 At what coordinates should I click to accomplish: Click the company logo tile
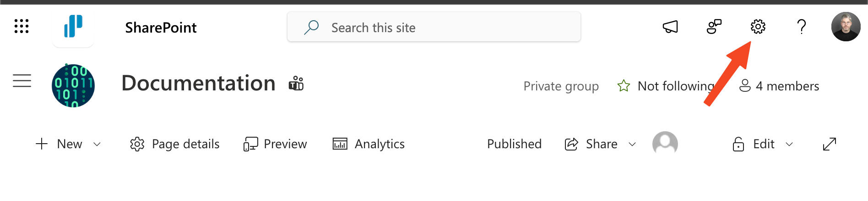tap(73, 27)
